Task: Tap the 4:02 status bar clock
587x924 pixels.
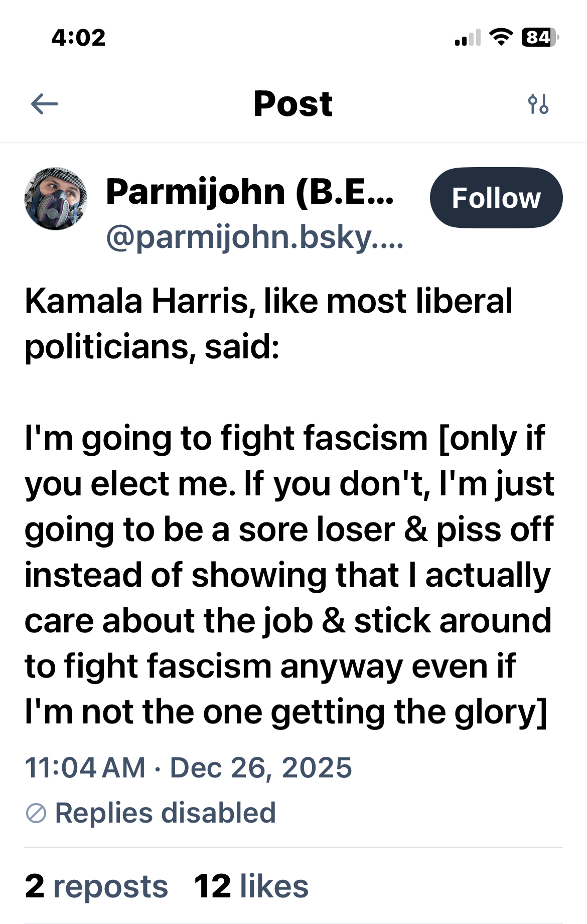Action: 79,38
